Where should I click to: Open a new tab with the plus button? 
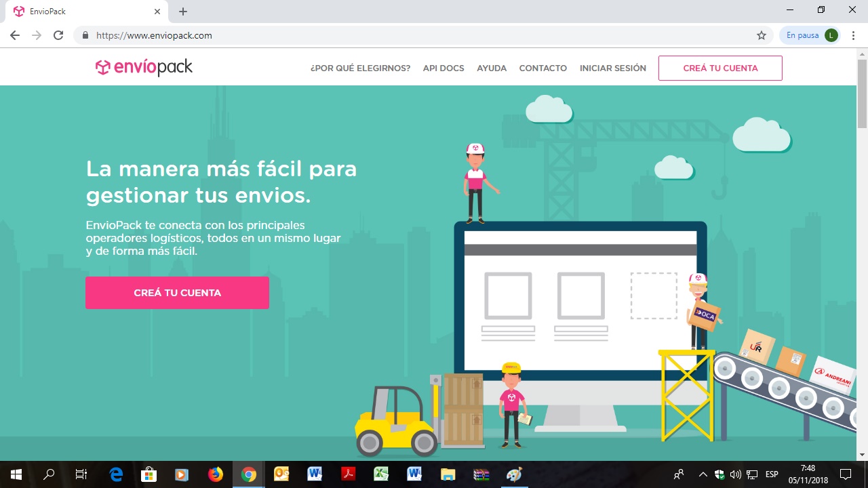coord(183,12)
